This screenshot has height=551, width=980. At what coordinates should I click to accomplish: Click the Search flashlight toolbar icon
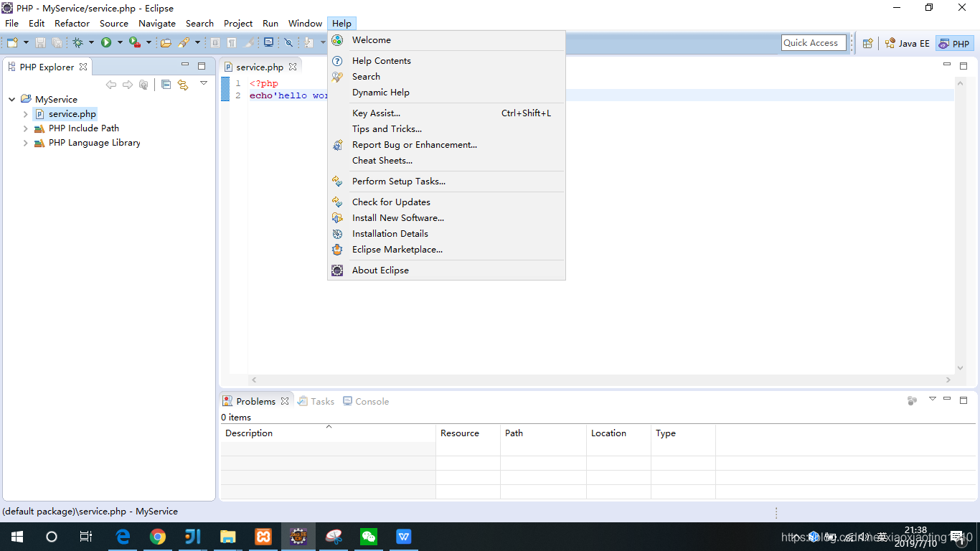[184, 43]
